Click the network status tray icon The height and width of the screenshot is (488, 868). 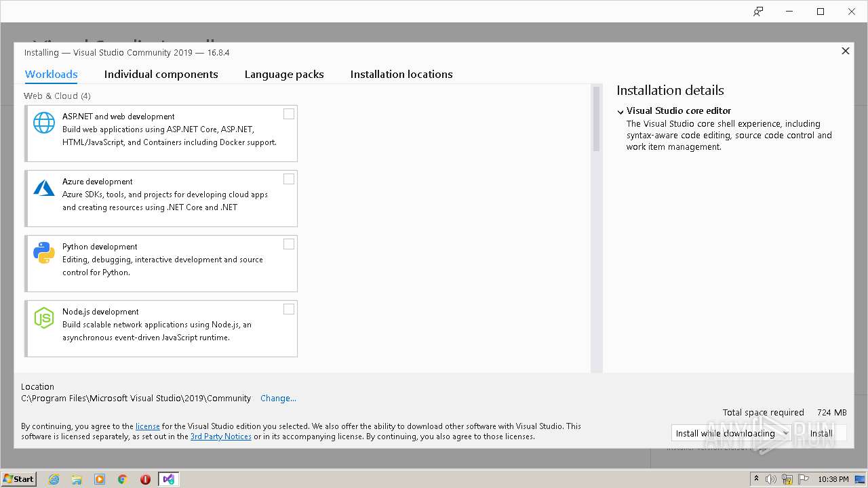pos(787,479)
